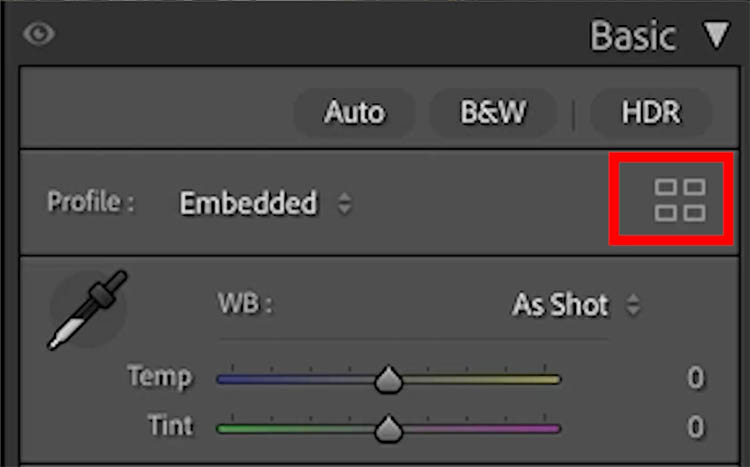
Task: Pick the White Balance eyedropper tool
Action: pos(88,309)
